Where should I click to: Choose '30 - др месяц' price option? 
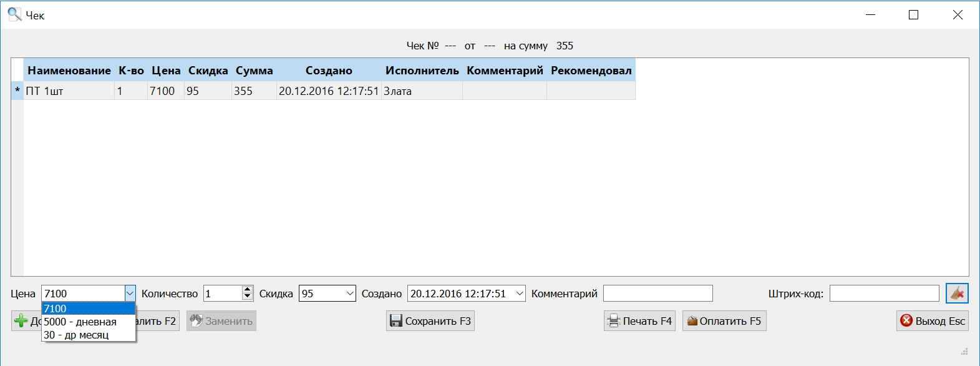coord(89,335)
